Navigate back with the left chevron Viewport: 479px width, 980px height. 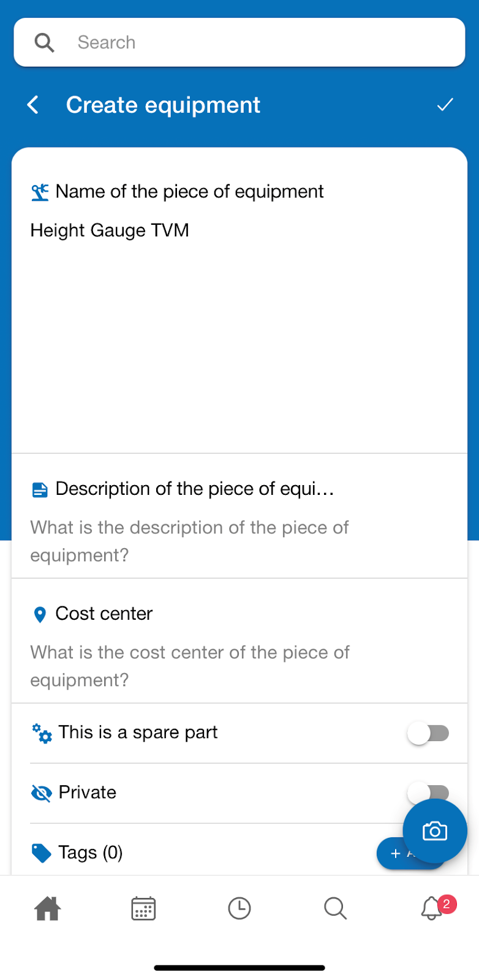[x=32, y=105]
